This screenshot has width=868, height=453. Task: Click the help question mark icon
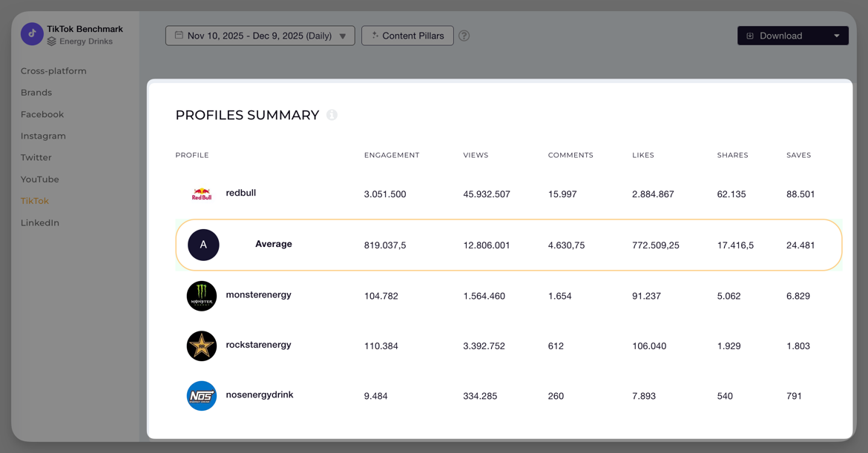click(x=464, y=35)
